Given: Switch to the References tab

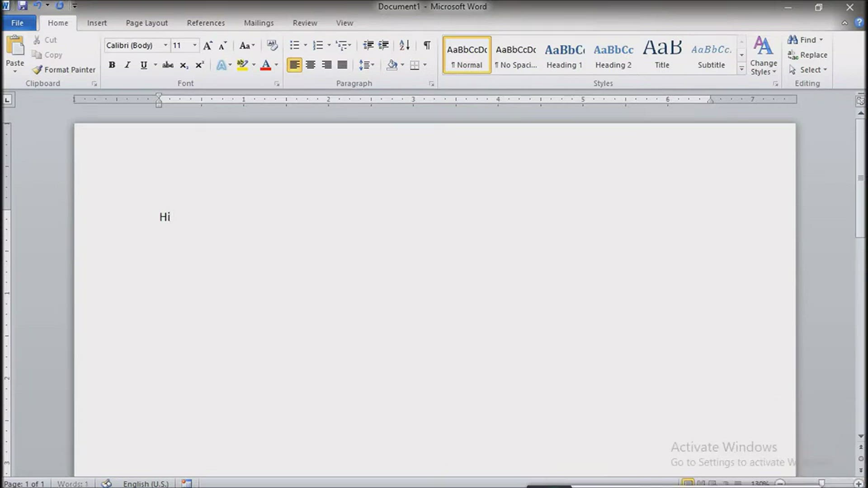Looking at the screenshot, I should point(206,23).
